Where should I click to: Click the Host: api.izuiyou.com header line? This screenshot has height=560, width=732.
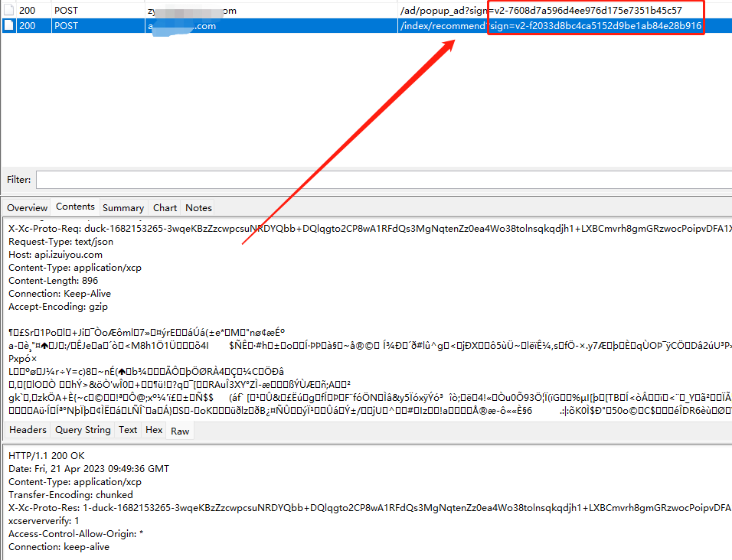tap(56, 255)
